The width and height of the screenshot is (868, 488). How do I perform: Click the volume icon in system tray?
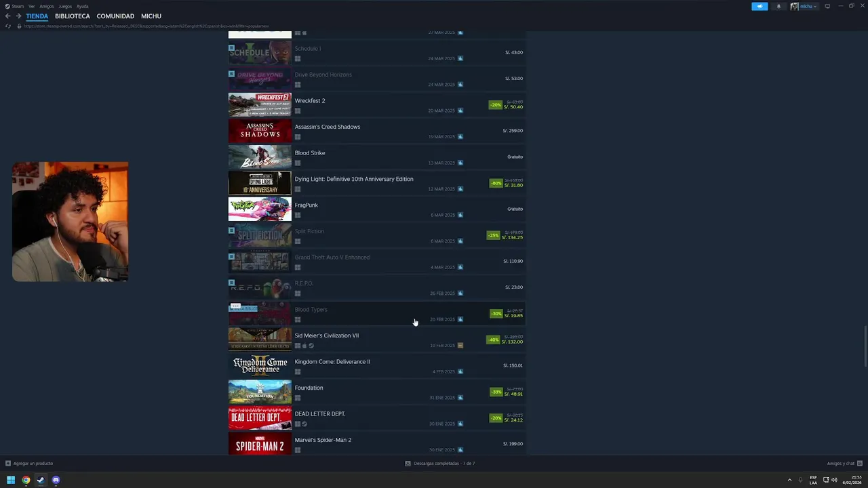pos(834,480)
